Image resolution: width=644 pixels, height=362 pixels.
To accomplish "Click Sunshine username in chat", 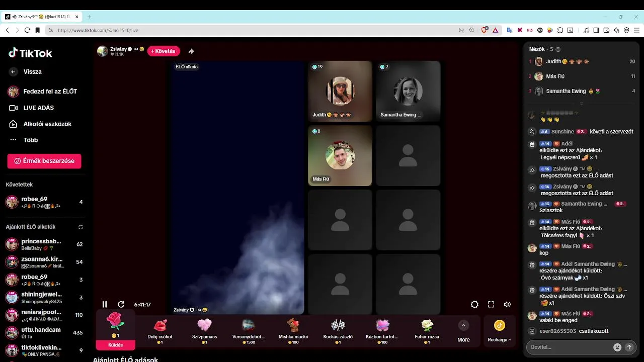I will (562, 131).
